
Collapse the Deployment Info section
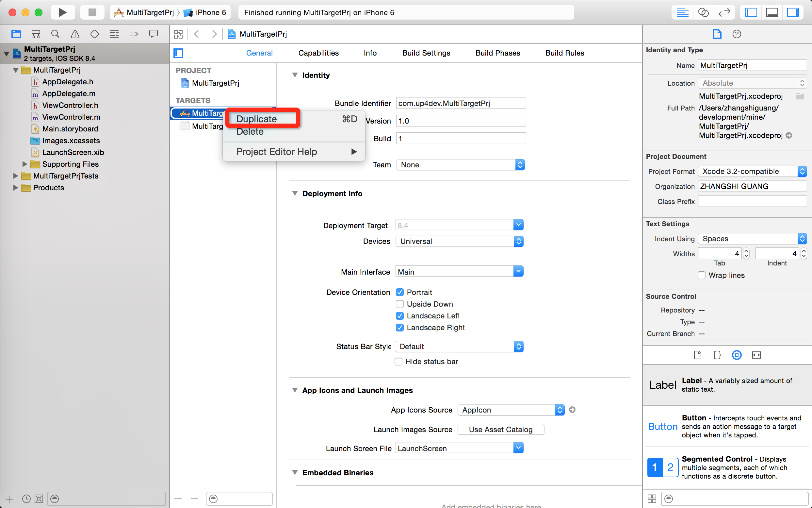(x=295, y=194)
